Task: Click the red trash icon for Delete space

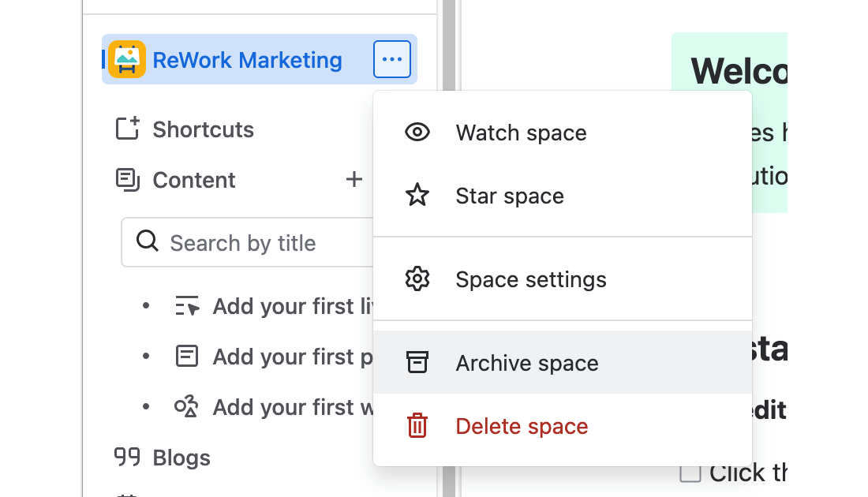Action: pyautogui.click(x=417, y=425)
